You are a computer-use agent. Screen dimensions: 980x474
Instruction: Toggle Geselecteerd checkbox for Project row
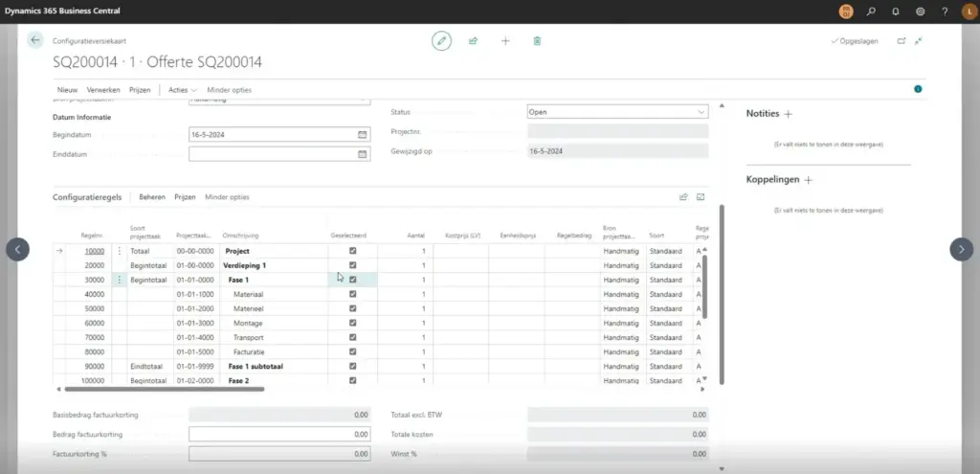pyautogui.click(x=353, y=250)
